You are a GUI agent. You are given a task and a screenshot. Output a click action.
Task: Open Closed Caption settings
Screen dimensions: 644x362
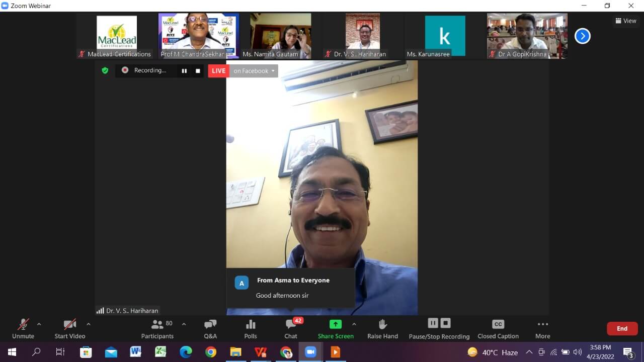point(498,329)
